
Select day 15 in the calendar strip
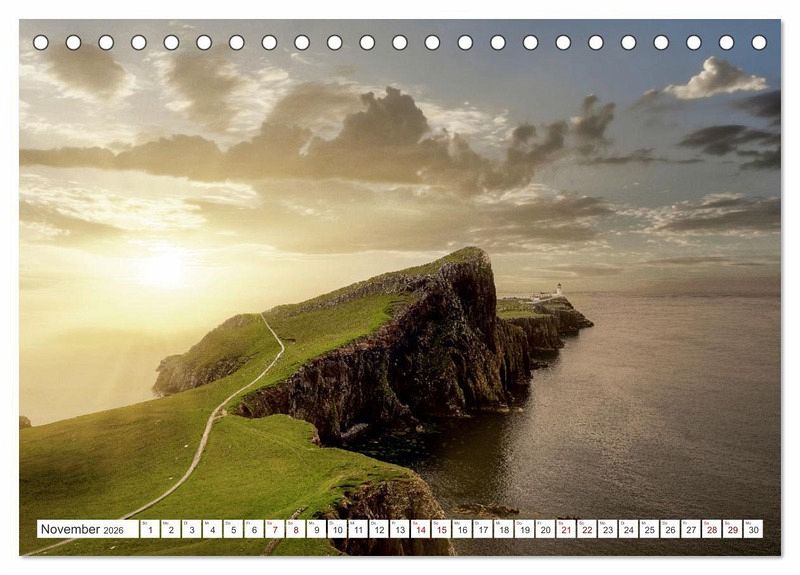click(441, 530)
